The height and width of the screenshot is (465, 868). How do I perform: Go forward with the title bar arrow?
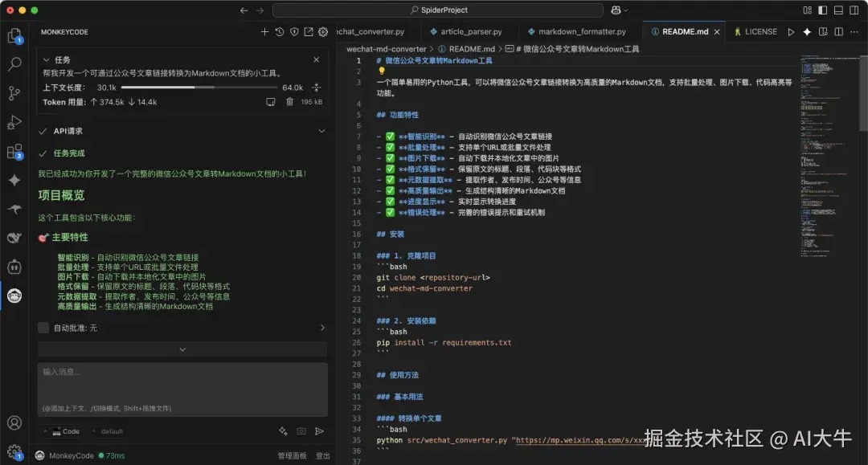pyautogui.click(x=260, y=10)
